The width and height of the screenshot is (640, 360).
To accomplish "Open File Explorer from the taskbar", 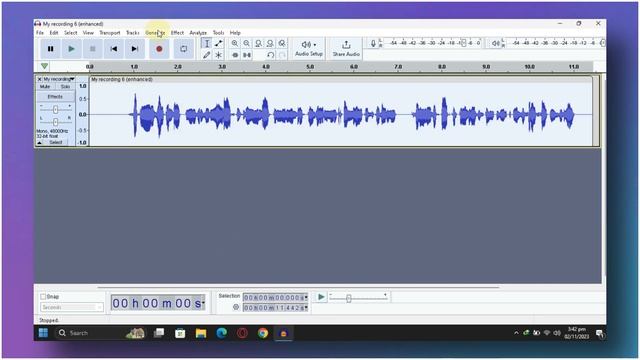I will click(200, 333).
